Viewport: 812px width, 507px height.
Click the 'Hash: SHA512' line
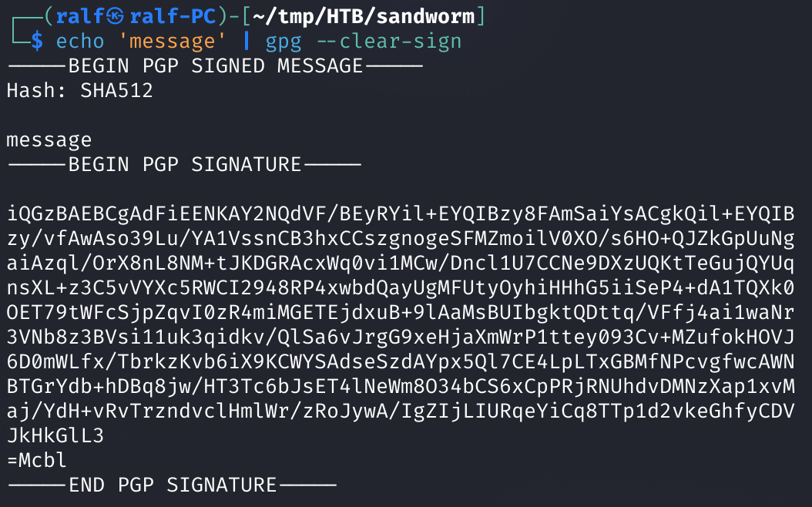click(80, 91)
